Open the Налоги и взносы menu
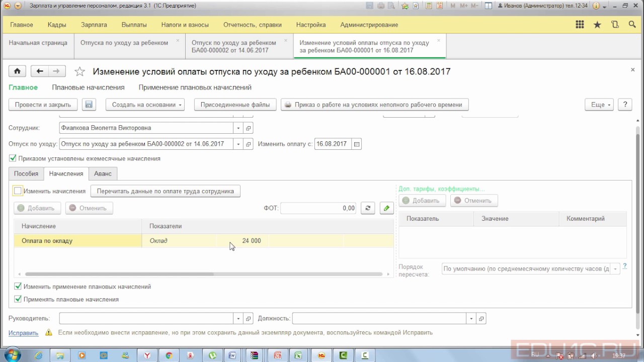Viewport: 644px width, 362px height. [x=185, y=25]
